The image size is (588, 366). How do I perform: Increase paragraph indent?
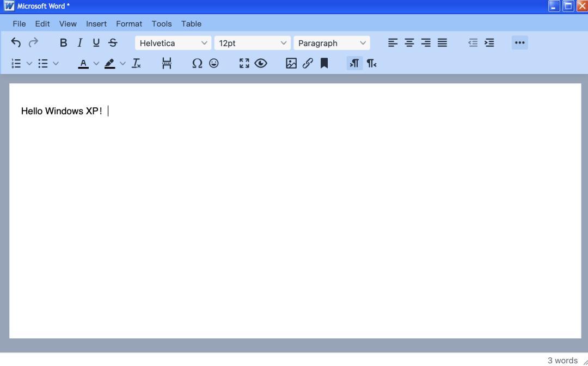(489, 42)
